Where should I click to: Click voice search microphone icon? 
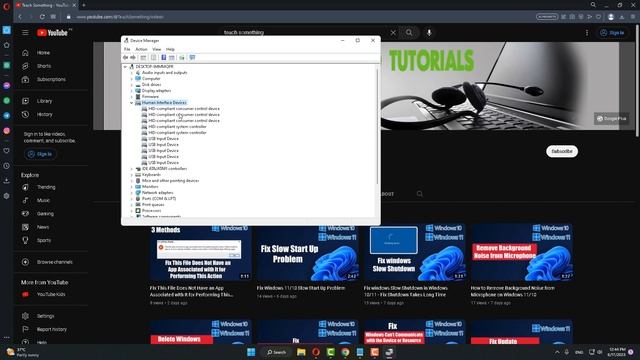pos(429,33)
